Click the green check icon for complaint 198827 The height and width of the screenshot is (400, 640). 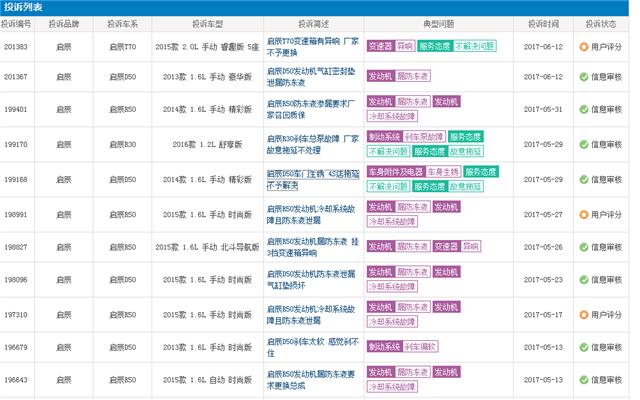coord(584,247)
